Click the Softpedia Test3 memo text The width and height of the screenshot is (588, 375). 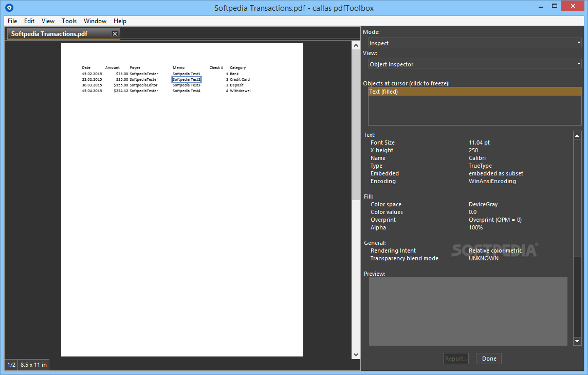(187, 85)
